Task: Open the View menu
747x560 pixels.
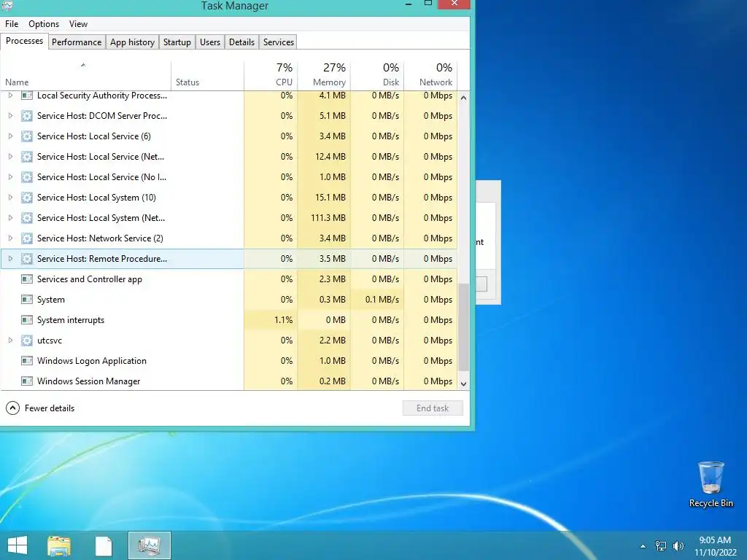Action: point(78,24)
